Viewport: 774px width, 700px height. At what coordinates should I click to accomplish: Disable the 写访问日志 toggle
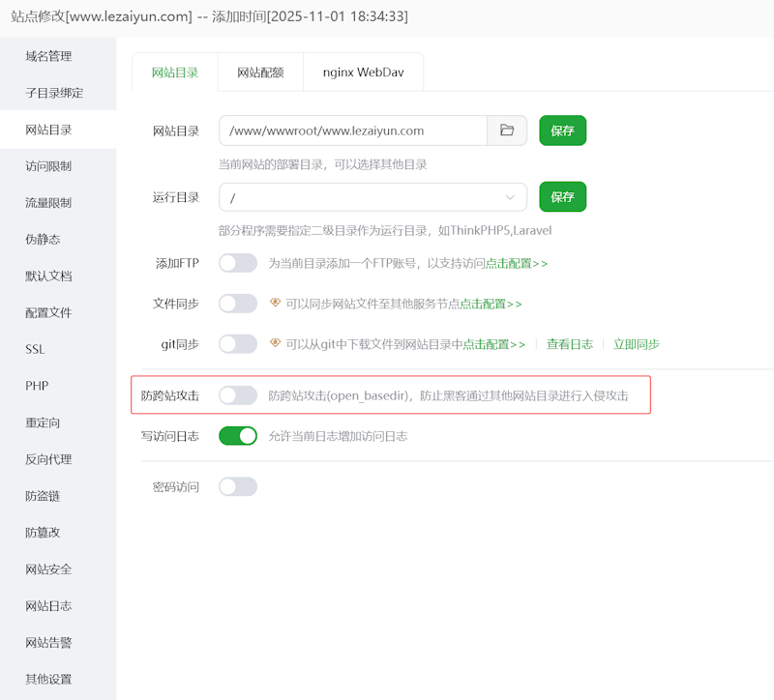(x=238, y=436)
